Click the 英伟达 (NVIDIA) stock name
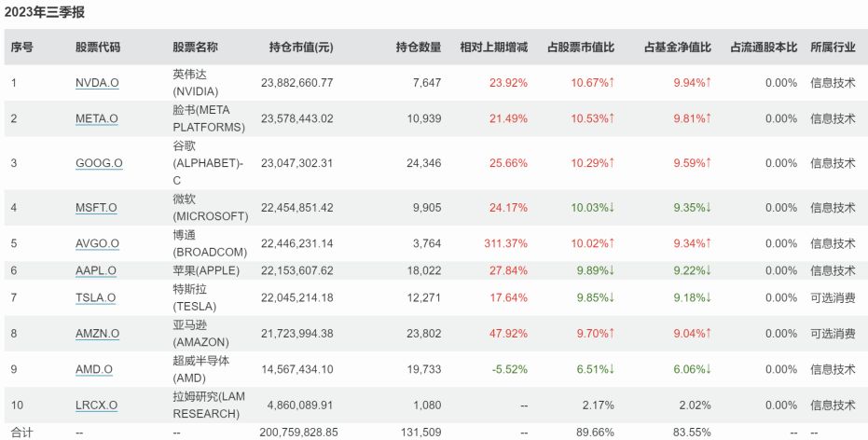 tap(196, 83)
